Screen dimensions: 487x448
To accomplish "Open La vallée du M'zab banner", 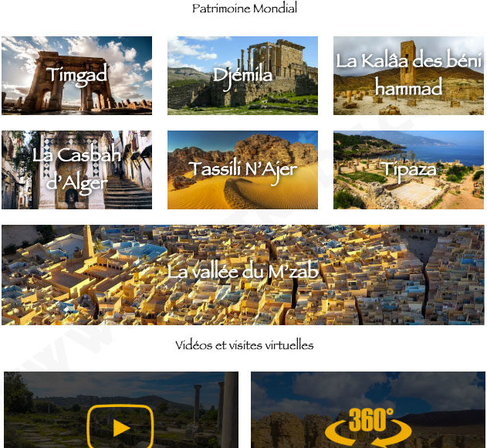I will [243, 275].
